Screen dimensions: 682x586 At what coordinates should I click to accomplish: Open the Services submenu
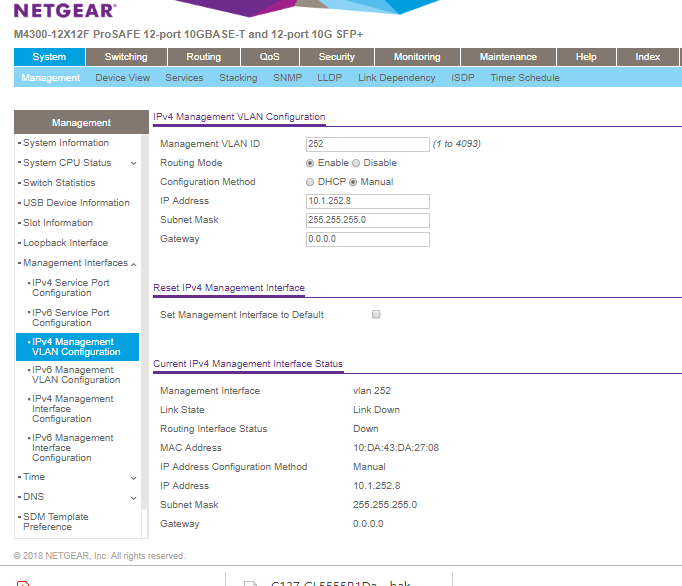tap(184, 78)
